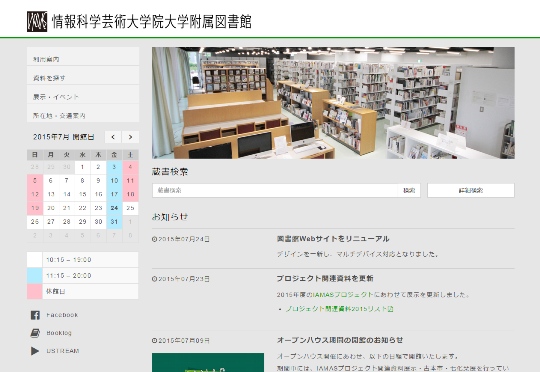Click the お知らせ section heading
The width and height of the screenshot is (540, 372).
pyautogui.click(x=170, y=217)
